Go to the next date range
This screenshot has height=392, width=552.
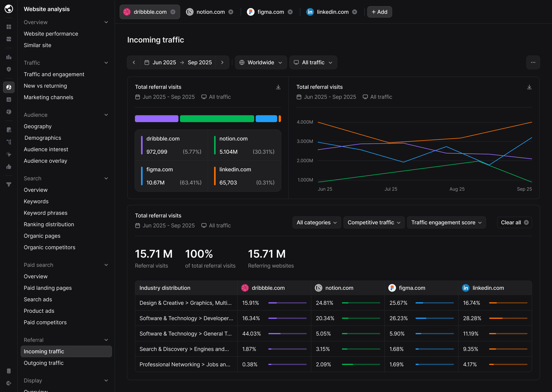(x=222, y=63)
